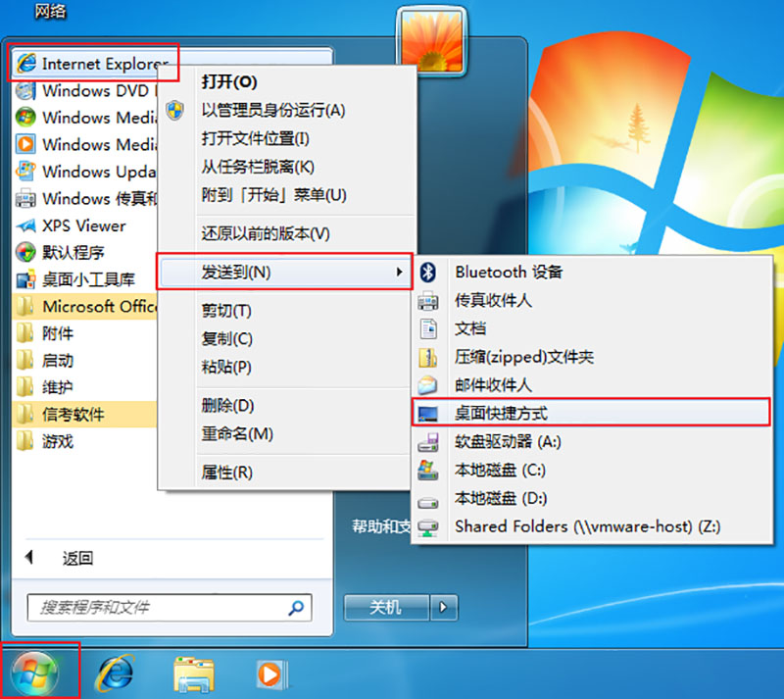784x699 pixels.
Task: Click the 邮件收件人 envelope icon
Action: tap(428, 385)
